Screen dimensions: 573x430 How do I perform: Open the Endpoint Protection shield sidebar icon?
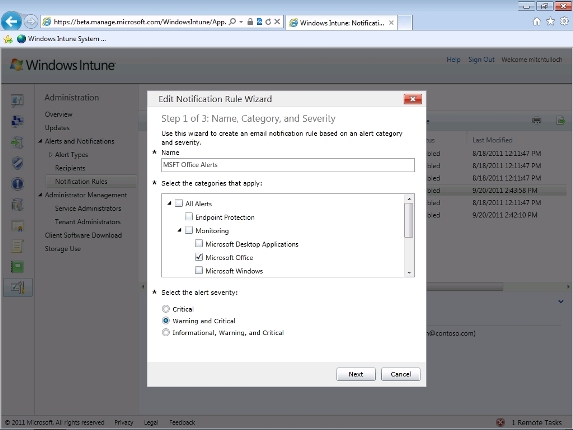(17, 163)
